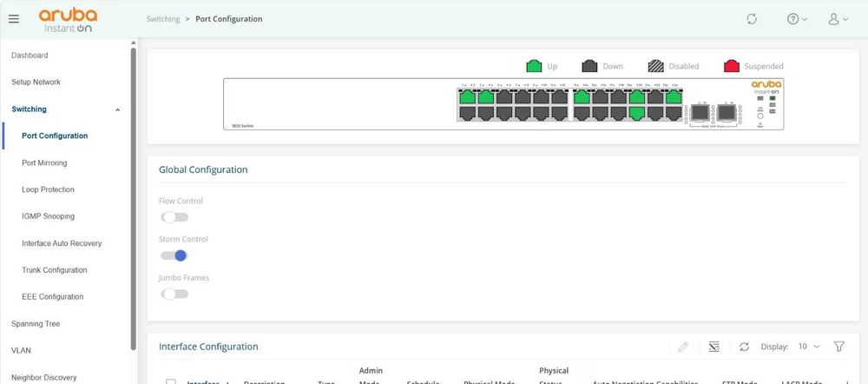
Task: Disable the Storm Control toggle
Action: point(174,255)
